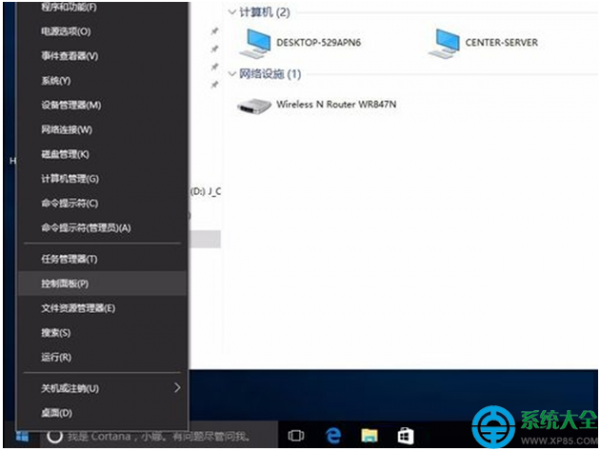Expand the 关机或注销 submenu arrow
The width and height of the screenshot is (600, 451).
pyautogui.click(x=177, y=388)
